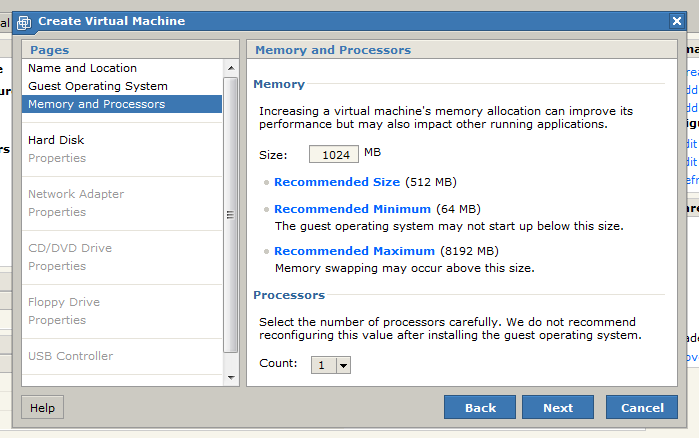This screenshot has height=438, width=699.
Task: Select Recommended Size memory link
Action: pos(336,182)
